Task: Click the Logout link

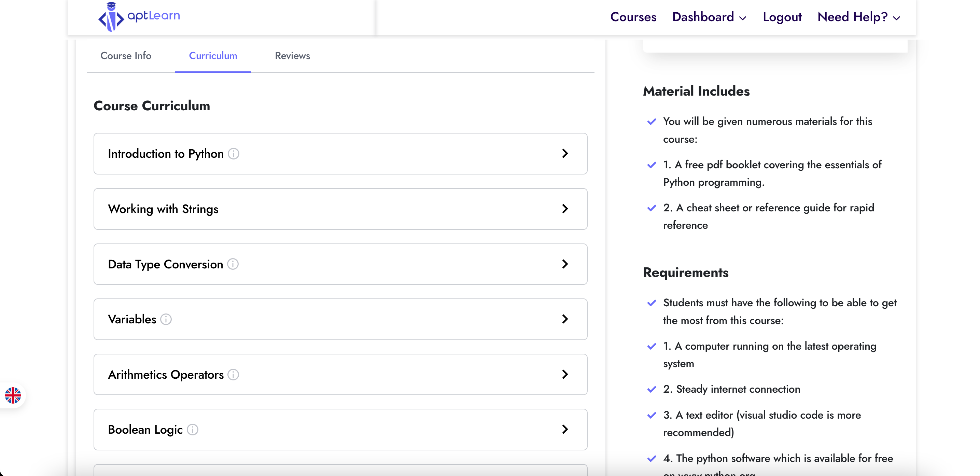Action: [782, 17]
